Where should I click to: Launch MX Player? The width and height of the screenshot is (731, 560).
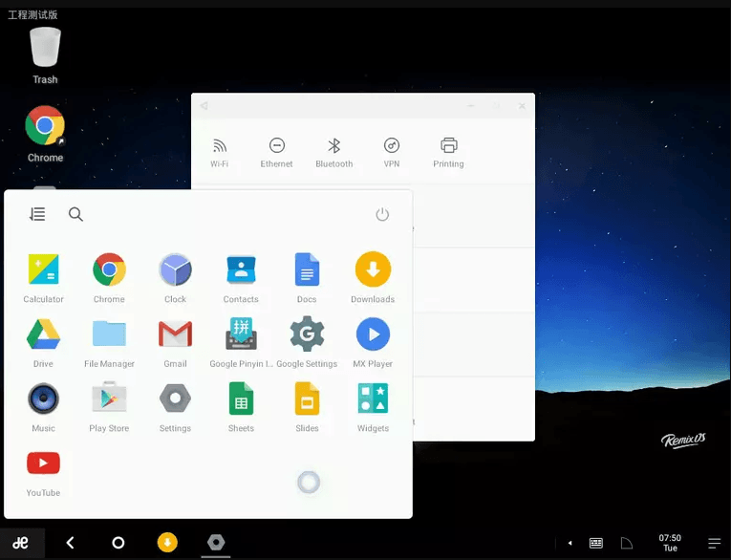(x=373, y=343)
